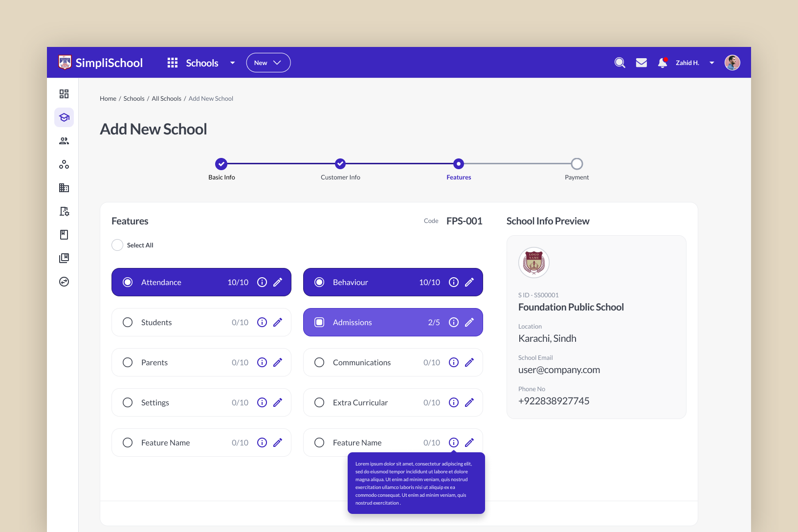The height and width of the screenshot is (532, 798).
Task: Edit the Attendance feature with pencil icon
Action: pyautogui.click(x=278, y=282)
